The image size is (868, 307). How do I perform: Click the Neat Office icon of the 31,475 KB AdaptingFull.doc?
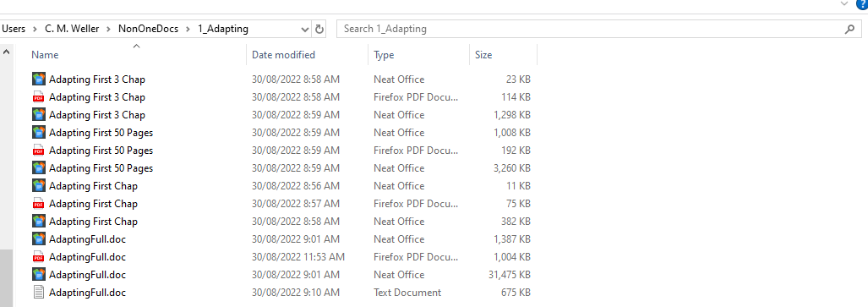pos(39,274)
